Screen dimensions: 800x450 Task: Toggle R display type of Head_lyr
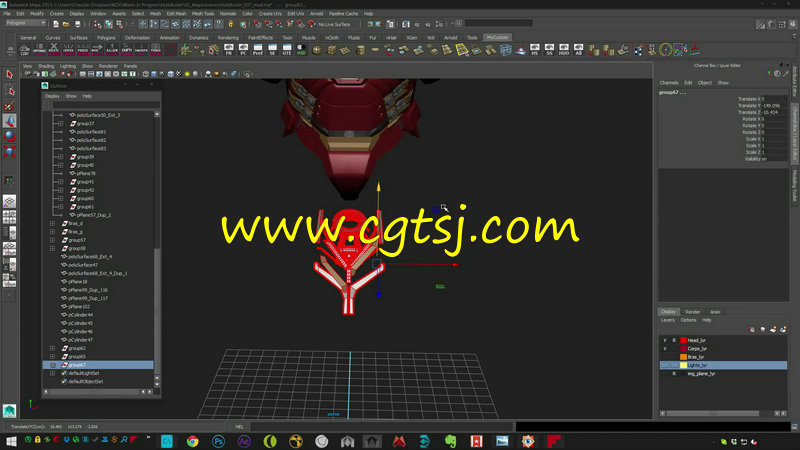tap(674, 340)
